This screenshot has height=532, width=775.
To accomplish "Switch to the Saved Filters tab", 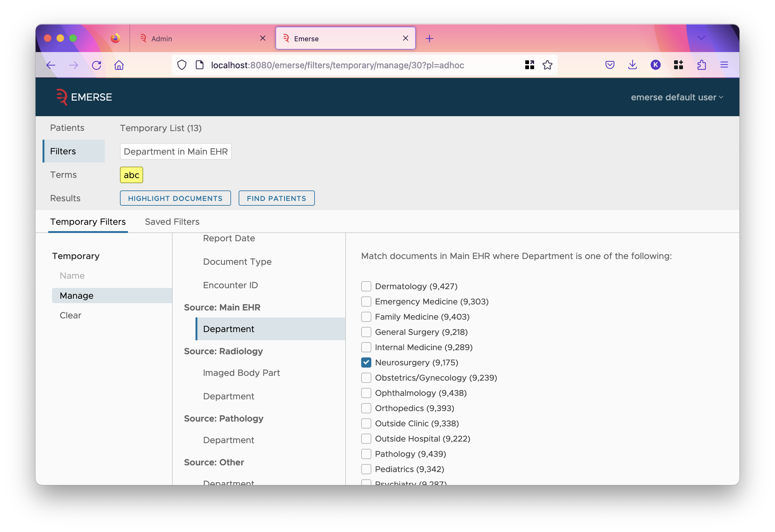I will click(x=172, y=222).
